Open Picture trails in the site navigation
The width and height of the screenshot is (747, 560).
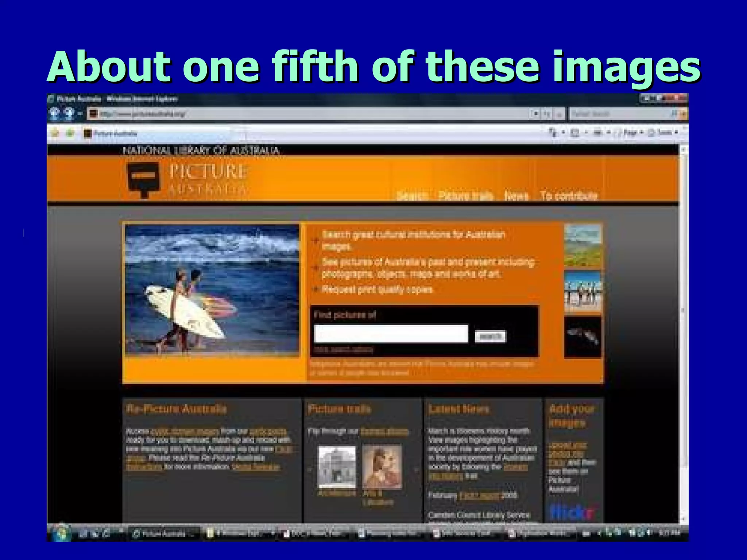(466, 196)
